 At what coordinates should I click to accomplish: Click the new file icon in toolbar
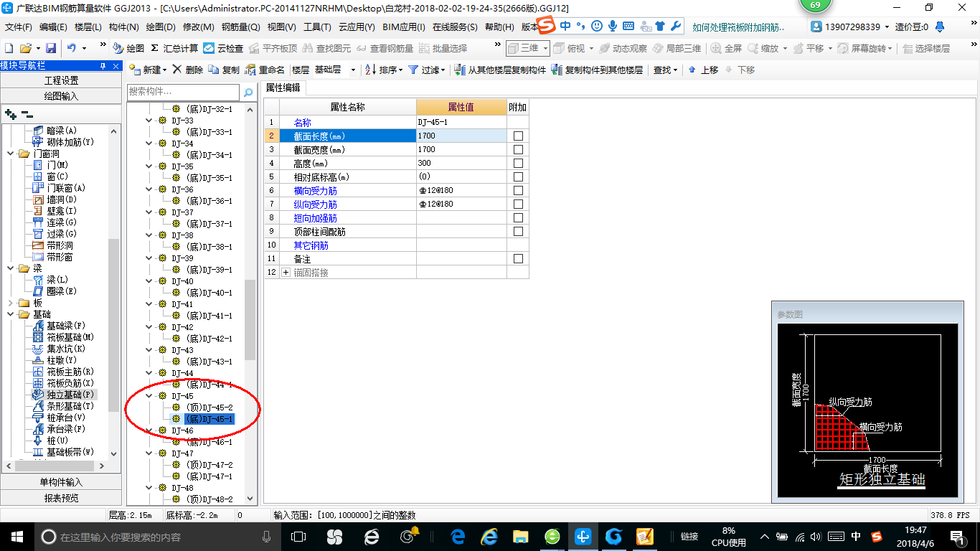pos(9,48)
